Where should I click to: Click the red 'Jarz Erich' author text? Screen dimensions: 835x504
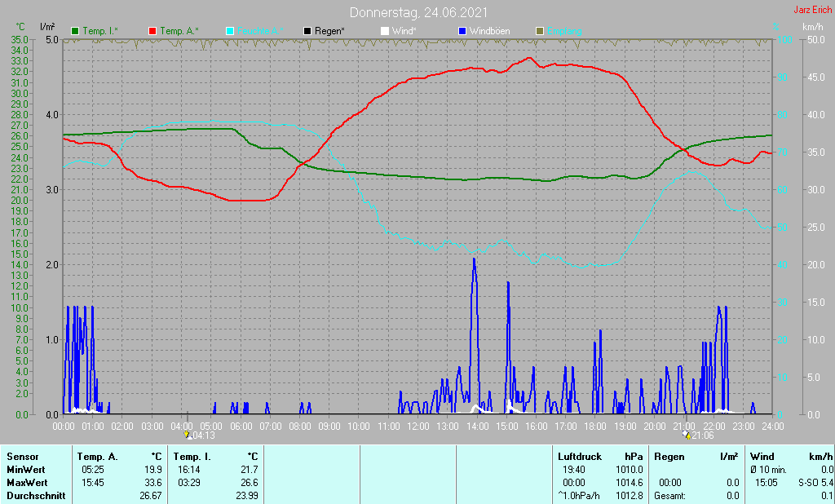click(812, 10)
